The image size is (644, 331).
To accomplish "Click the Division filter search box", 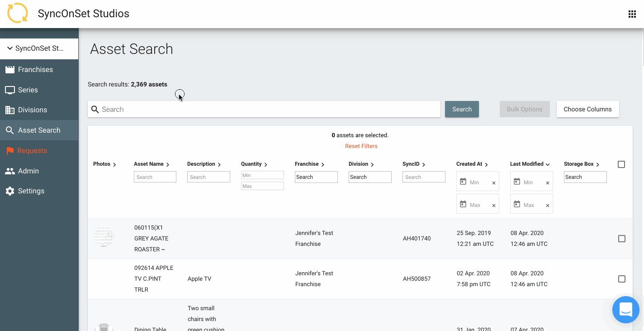I will [370, 177].
